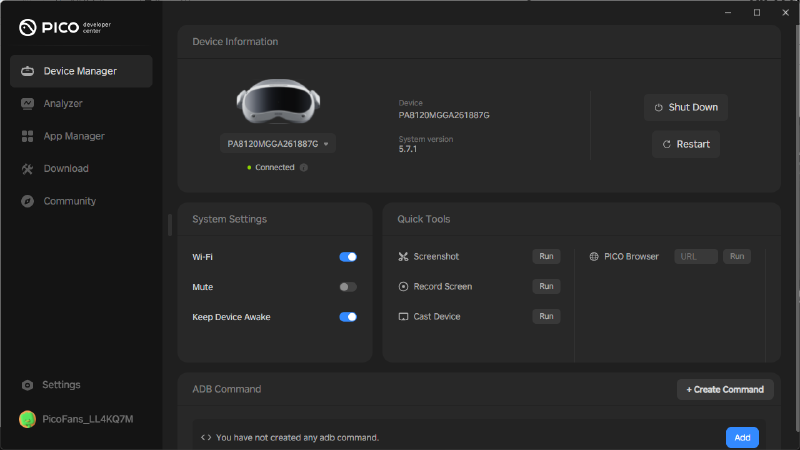Maximize the PICO Developer Center window

[x=757, y=13]
